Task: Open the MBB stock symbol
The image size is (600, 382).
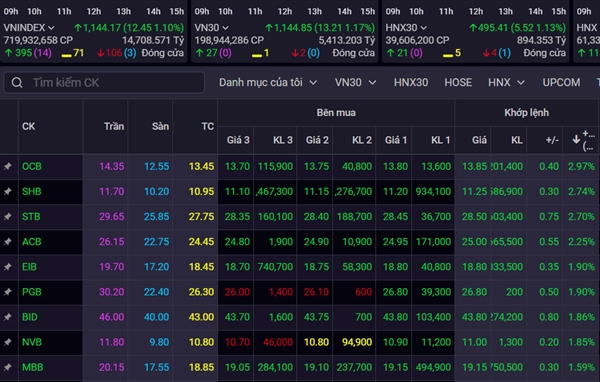Action: (33, 367)
